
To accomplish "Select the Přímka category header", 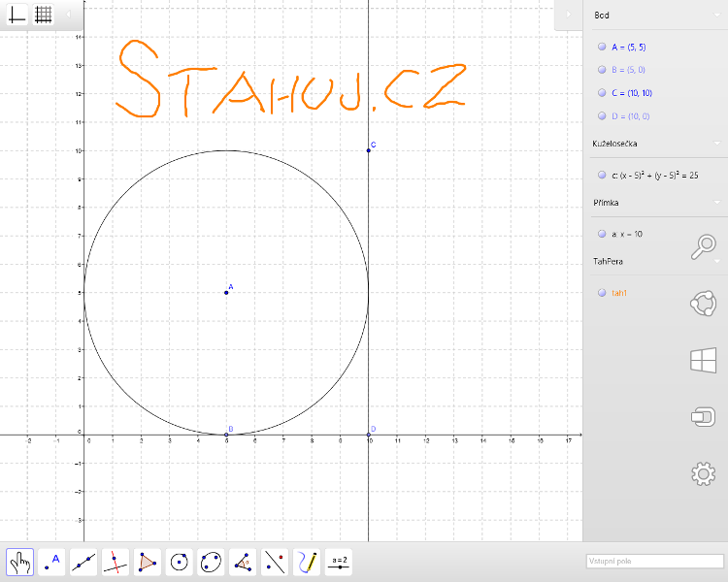I will [606, 203].
